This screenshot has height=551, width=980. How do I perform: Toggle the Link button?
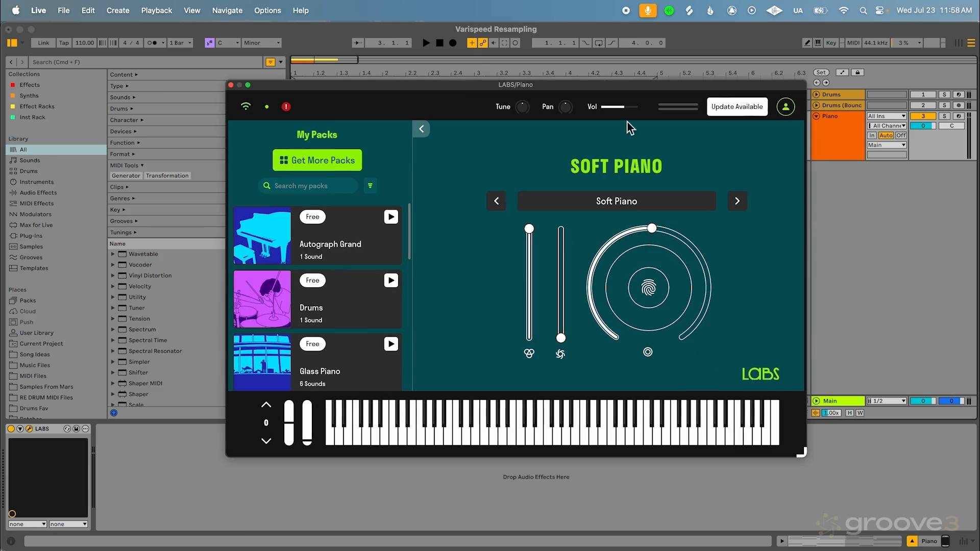click(x=43, y=43)
